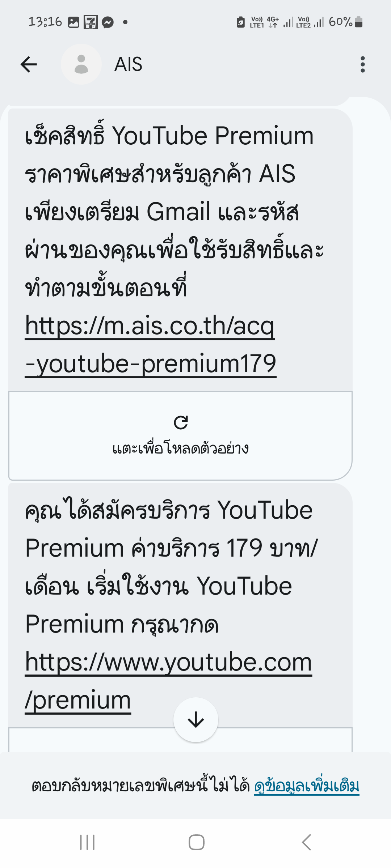Select the first YouTube Premium promo message
The height and width of the screenshot is (868, 391).
[x=180, y=250]
